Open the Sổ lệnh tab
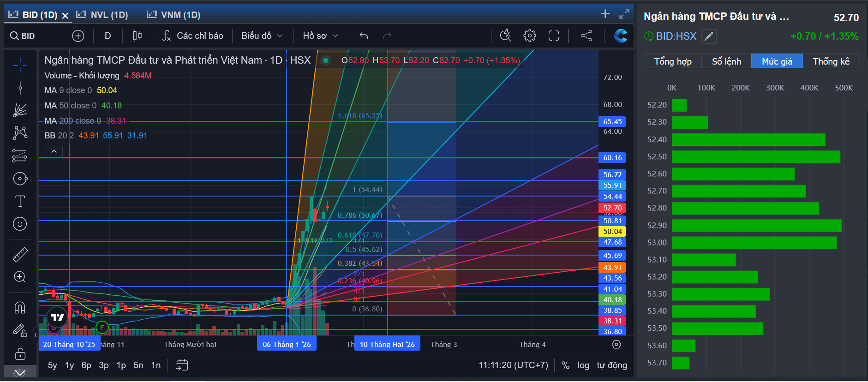Viewport: 868px width, 382px height. (726, 61)
